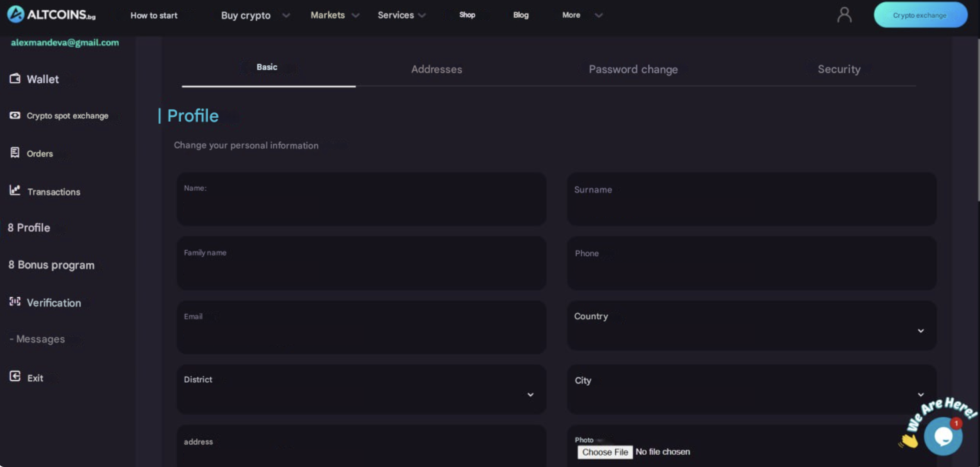The image size is (980, 467).
Task: Open the Security tab
Action: click(839, 69)
